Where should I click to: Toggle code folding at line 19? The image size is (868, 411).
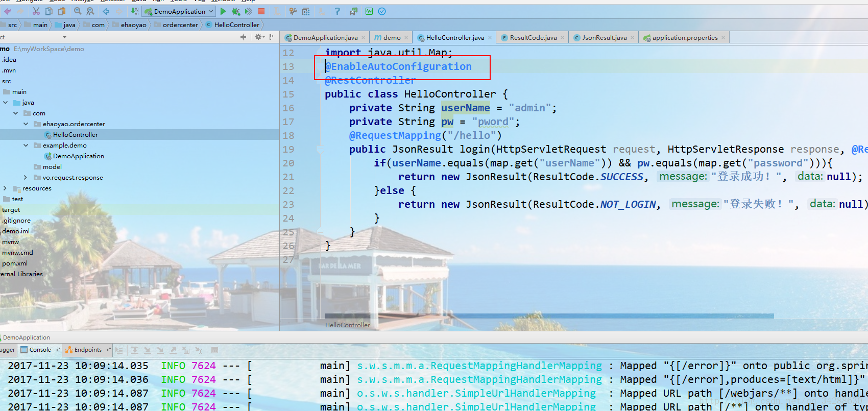321,150
